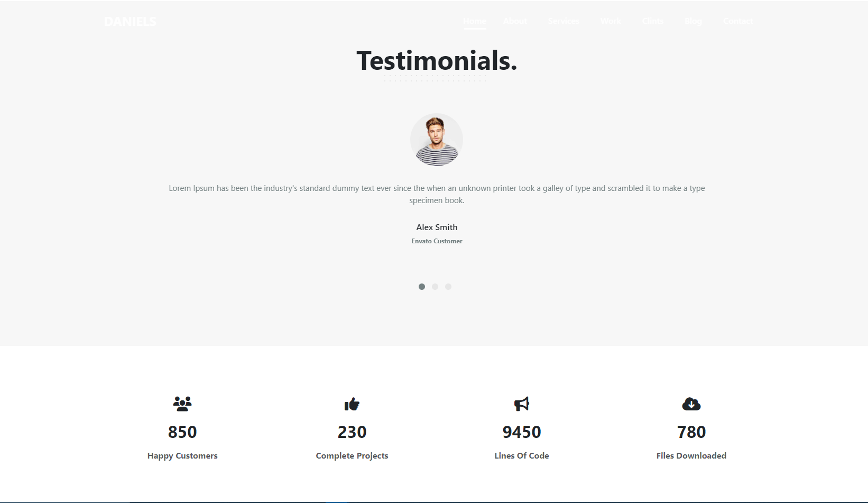This screenshot has height=503, width=868.
Task: Click the thumbs-up Complete Projects icon
Action: (x=352, y=404)
